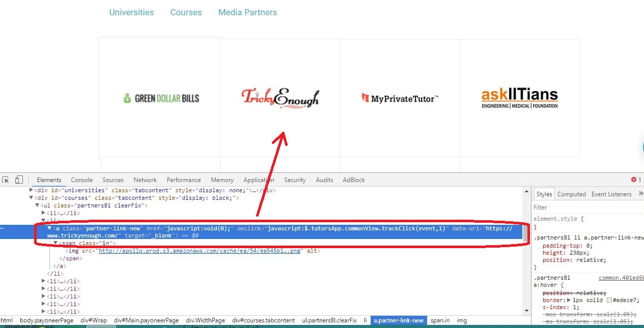Open the AdBlock panel tab
The width and height of the screenshot is (644, 328).
coord(354,180)
